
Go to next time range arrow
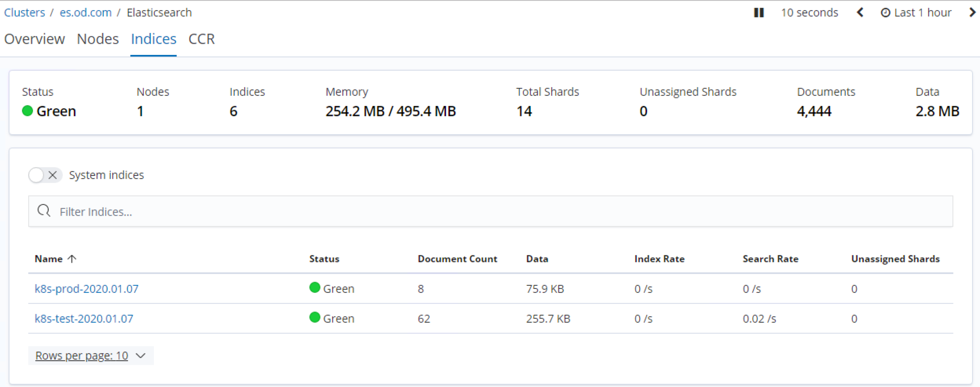point(972,13)
